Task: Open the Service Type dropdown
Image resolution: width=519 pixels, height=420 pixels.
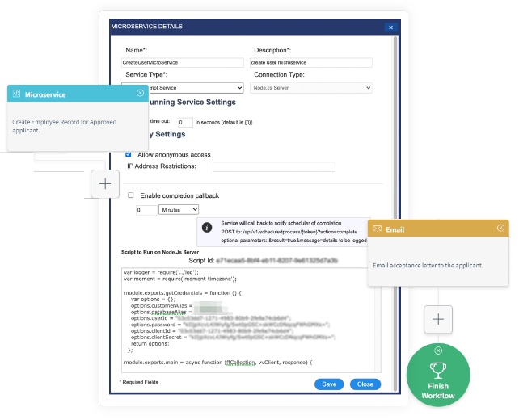Action: coord(183,88)
